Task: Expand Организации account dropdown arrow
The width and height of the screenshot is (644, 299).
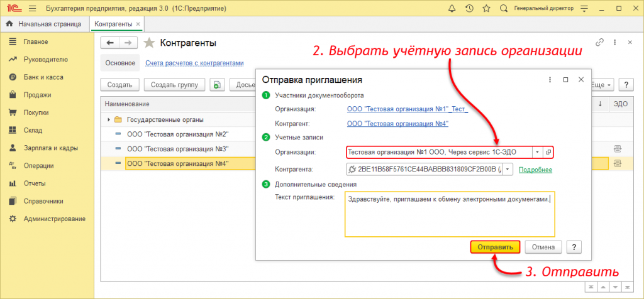Action: pos(538,152)
